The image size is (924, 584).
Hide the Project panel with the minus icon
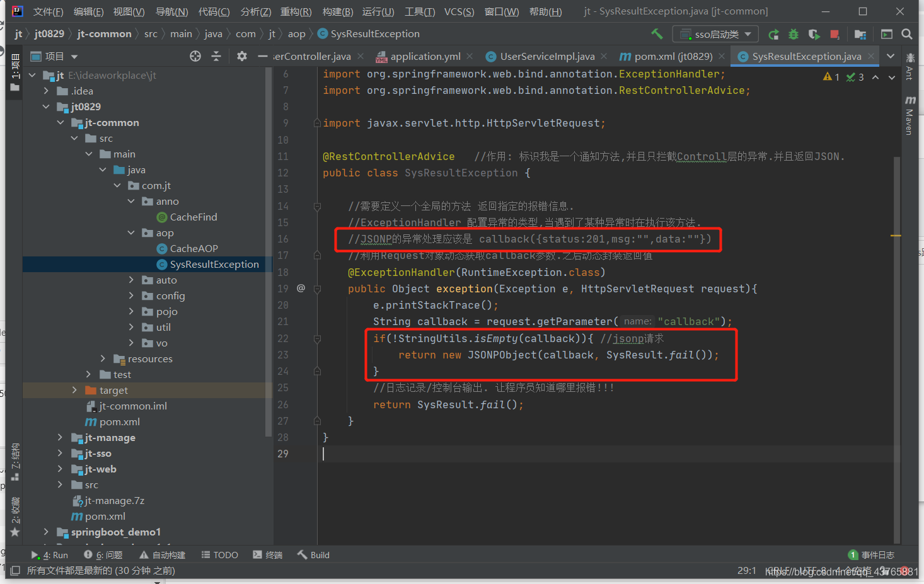pyautogui.click(x=263, y=56)
